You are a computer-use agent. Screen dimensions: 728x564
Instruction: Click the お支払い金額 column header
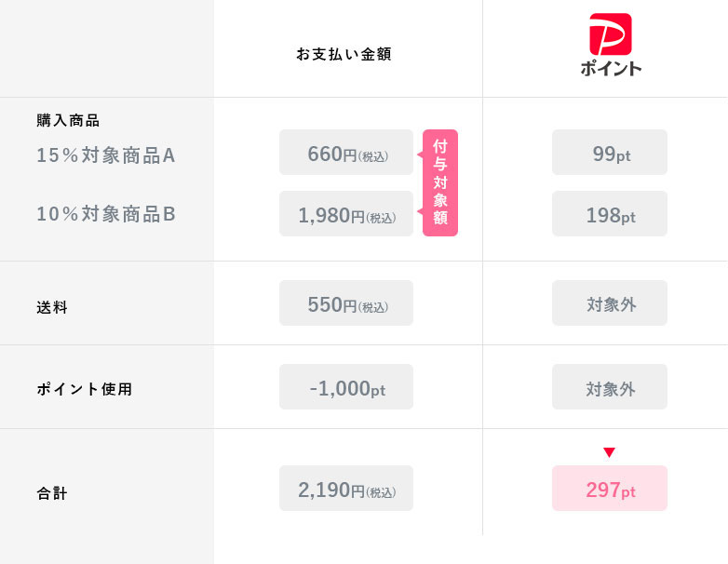click(x=344, y=54)
